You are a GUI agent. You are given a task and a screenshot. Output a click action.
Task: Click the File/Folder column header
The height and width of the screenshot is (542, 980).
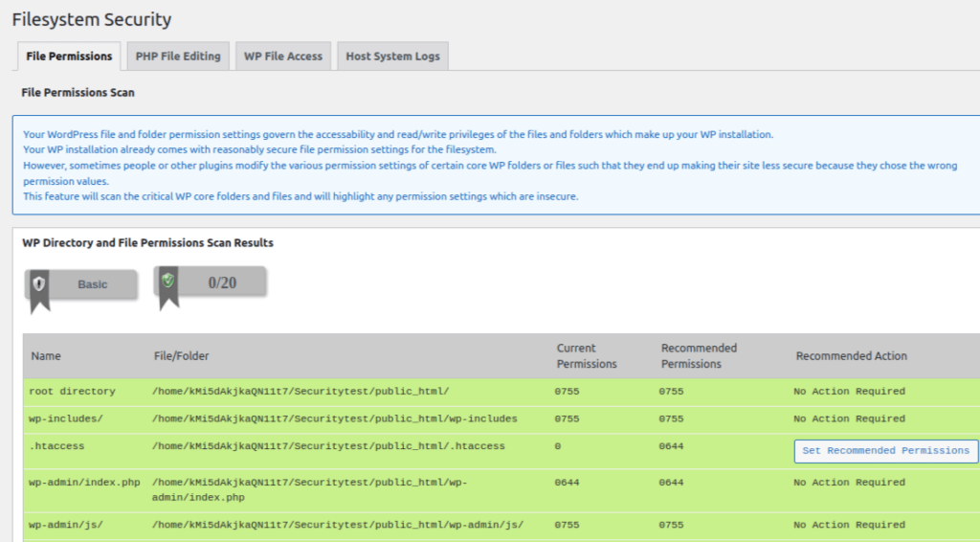[181, 355]
